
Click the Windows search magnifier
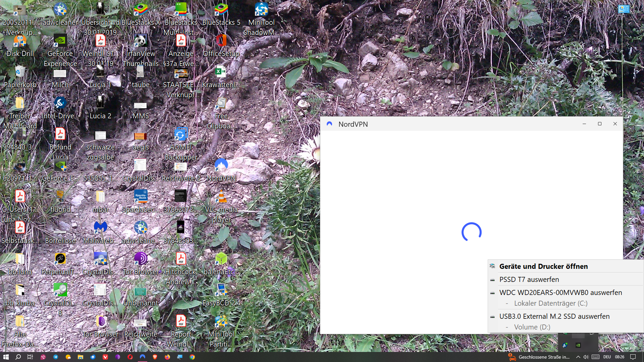(x=18, y=357)
